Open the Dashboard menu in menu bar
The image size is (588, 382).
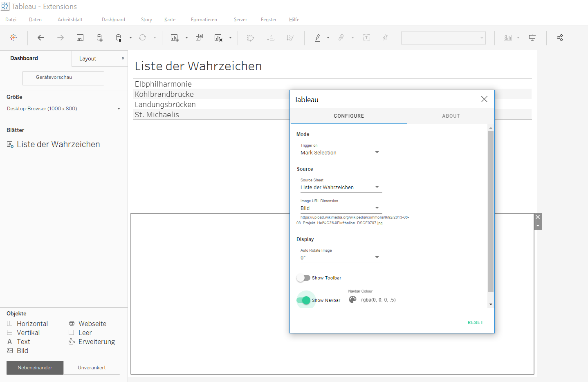[113, 20]
